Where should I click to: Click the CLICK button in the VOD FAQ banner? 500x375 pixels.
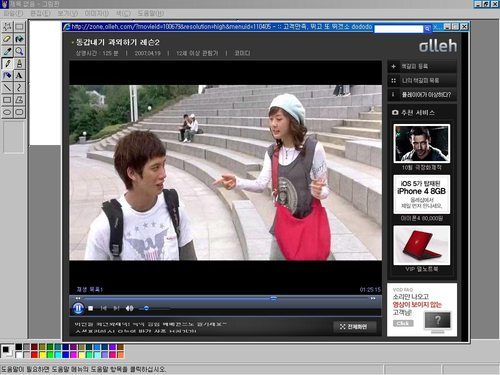coord(403,323)
